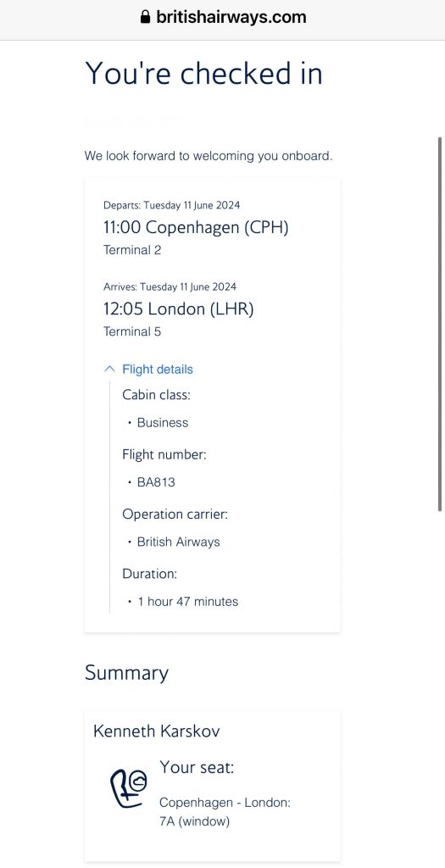The image size is (445, 868).
Task: Click the 11:00 Copenhagen (CPH) departure text
Action: point(196,227)
